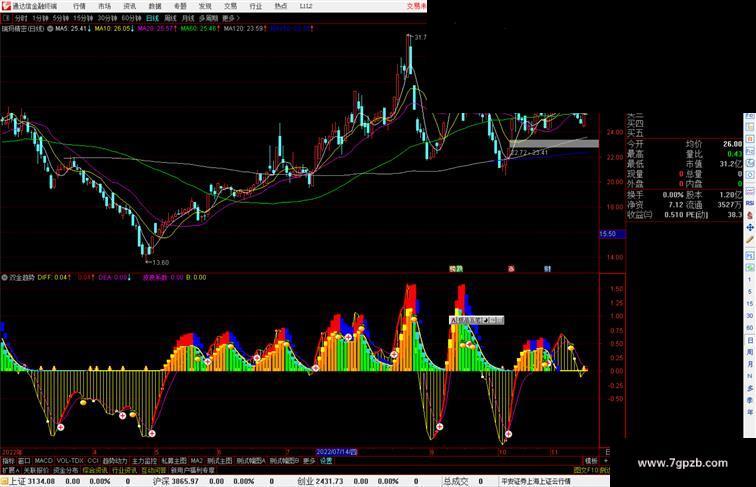Click sidebar 5-minute period shortcut '5'
This screenshot has width=756, height=487.
750,292
